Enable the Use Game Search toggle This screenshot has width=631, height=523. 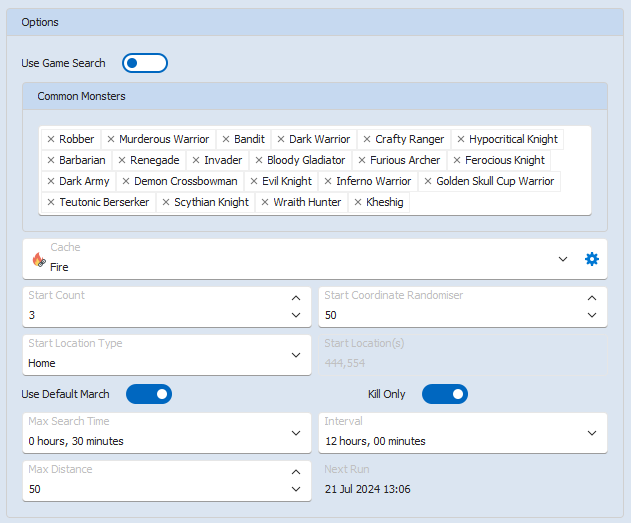point(145,63)
